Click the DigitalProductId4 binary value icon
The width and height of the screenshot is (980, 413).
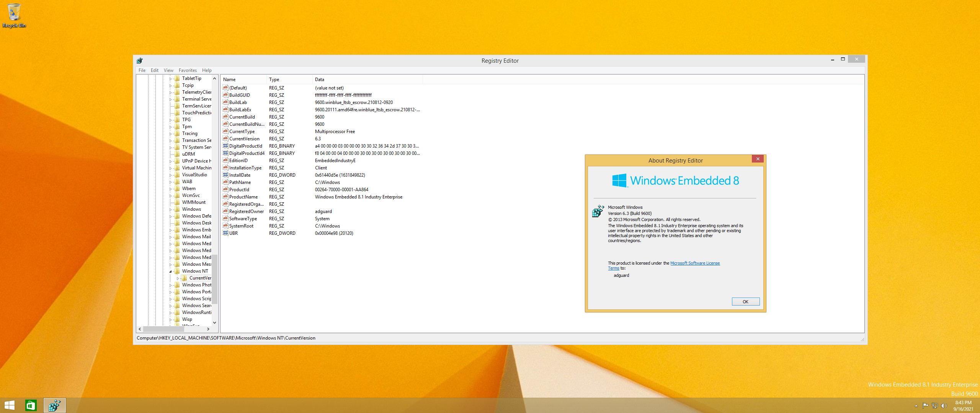225,153
